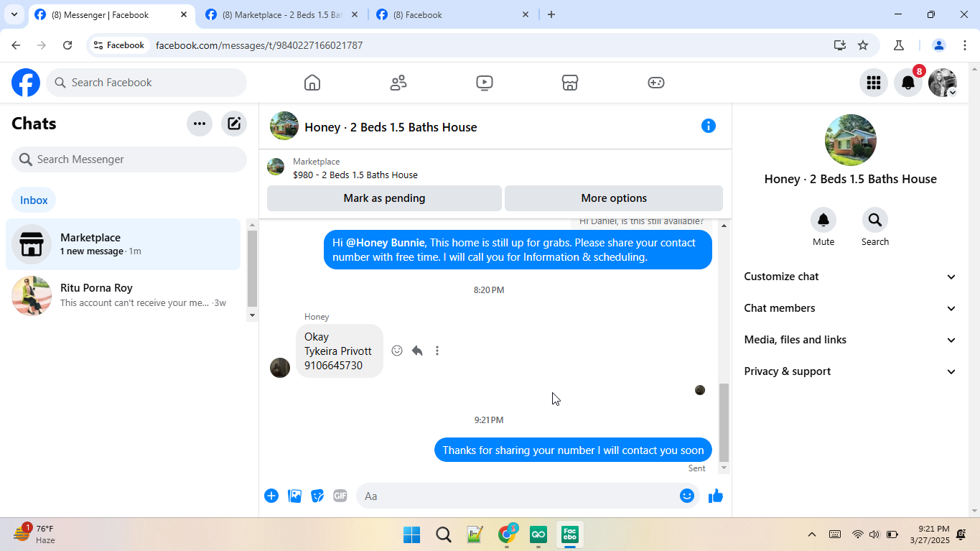Bookmark this page with star icon
The image size is (980, 551).
(x=863, y=45)
